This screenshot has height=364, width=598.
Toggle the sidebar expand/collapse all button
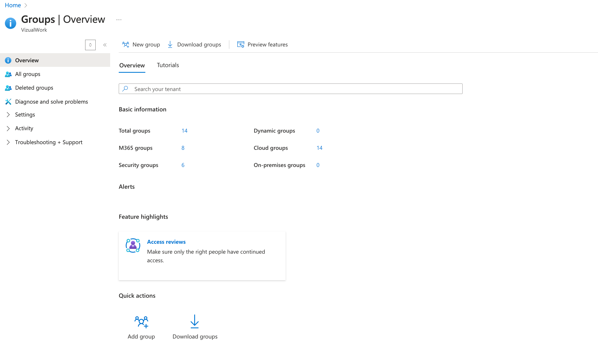(x=90, y=45)
